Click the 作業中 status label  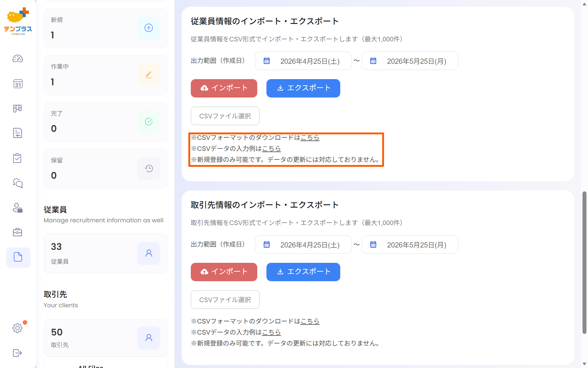pos(60,67)
